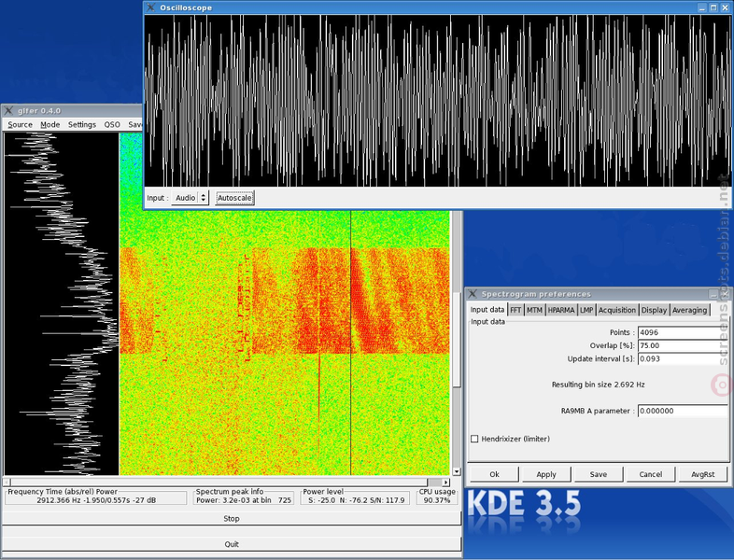Switch to the LMP tab
734x560 pixels.
pos(586,310)
